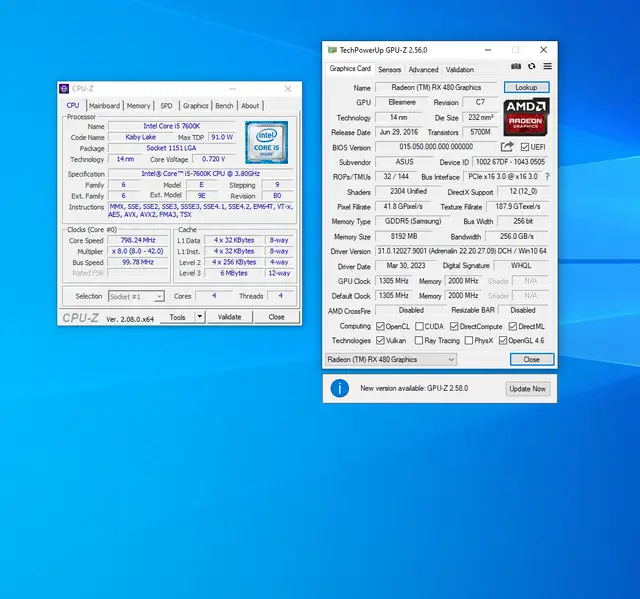
Task: Click the Code Name value Kaby Lake
Action: (x=141, y=137)
